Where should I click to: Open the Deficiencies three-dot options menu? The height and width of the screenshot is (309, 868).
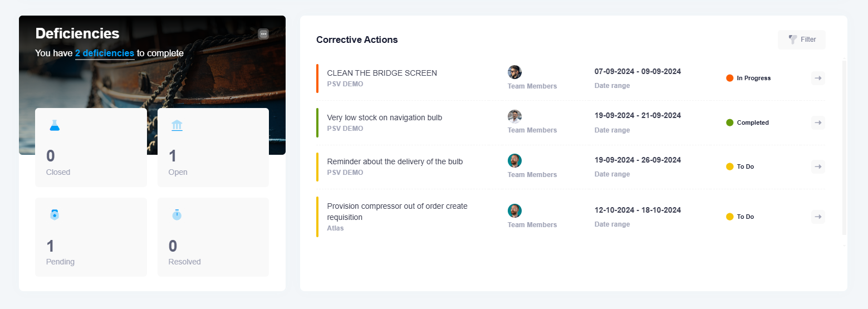(263, 34)
